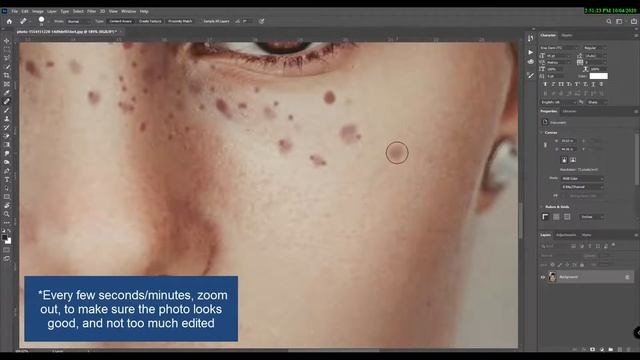Open the Character text color swatch
Screen dimensions: 640x360
[598, 76]
